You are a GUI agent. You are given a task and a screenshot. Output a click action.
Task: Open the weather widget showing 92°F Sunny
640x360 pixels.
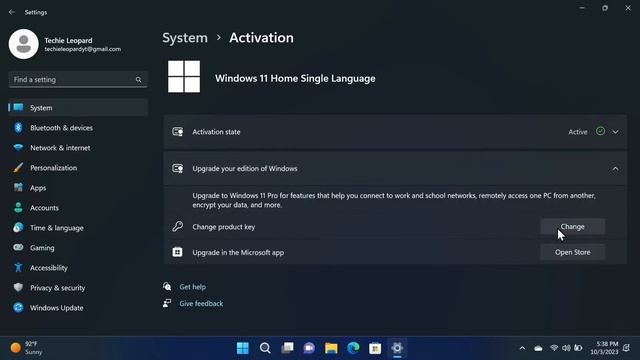[x=27, y=348]
